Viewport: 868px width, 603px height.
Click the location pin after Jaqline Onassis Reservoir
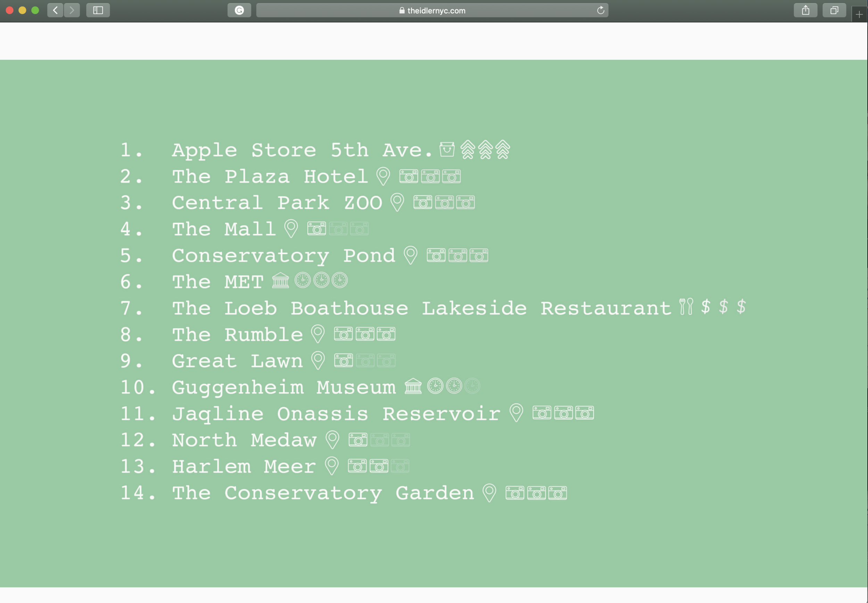click(516, 413)
